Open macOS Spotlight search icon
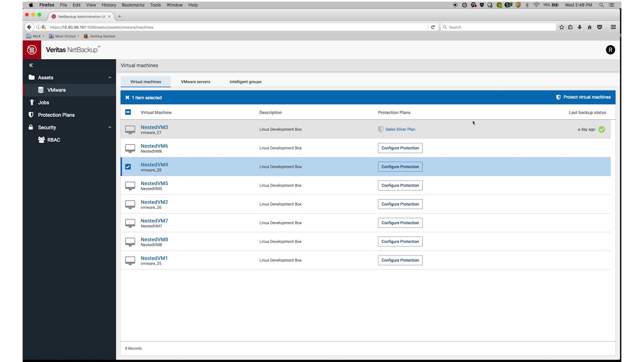 coord(601,5)
